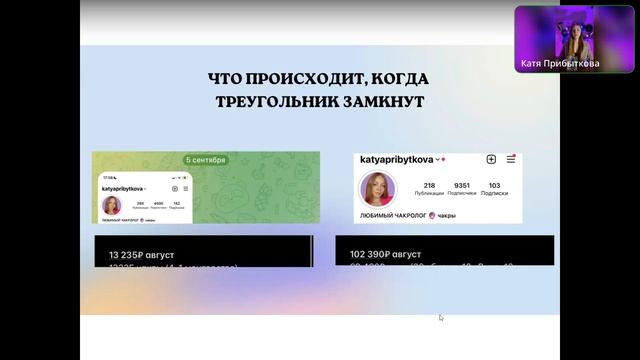The image size is (640, 360).
Task: Click the plus-square create icon in the Instagram header
Action: pos(491,159)
